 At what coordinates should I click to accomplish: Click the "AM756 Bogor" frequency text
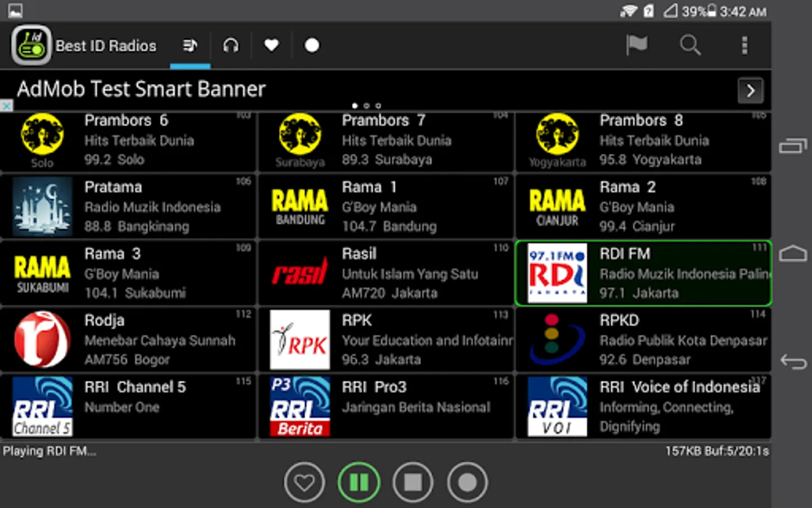(x=127, y=360)
